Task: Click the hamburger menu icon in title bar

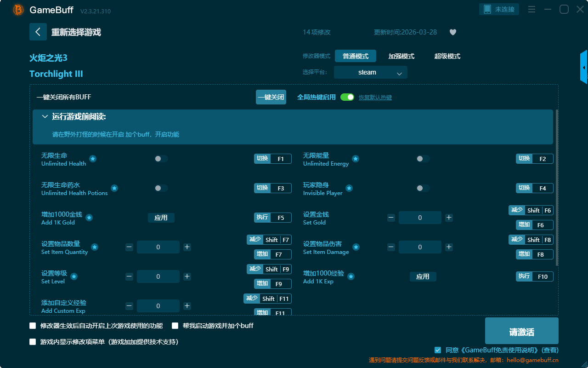Action: (531, 9)
